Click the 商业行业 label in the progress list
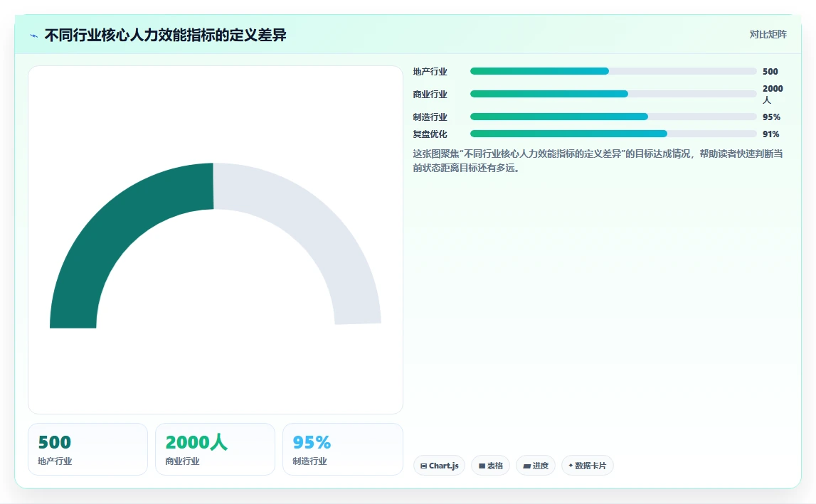 coord(430,95)
